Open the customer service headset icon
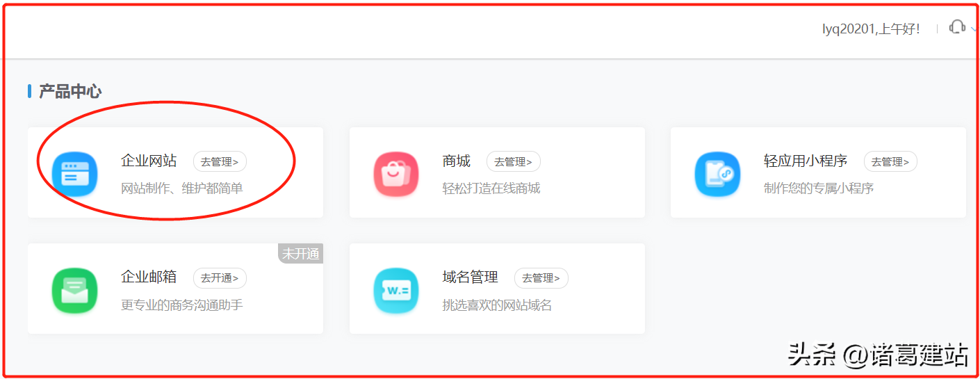 point(957,28)
